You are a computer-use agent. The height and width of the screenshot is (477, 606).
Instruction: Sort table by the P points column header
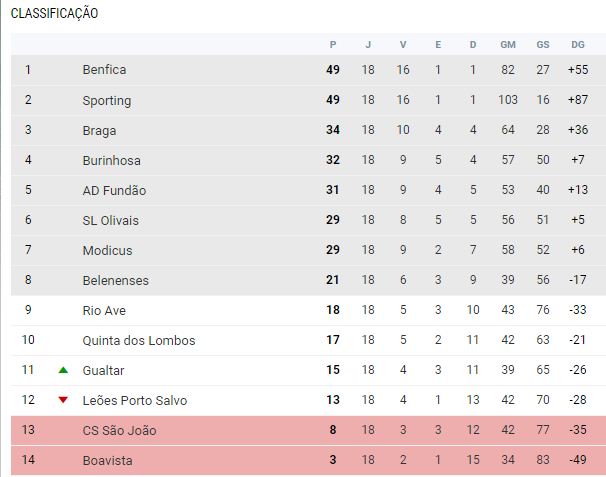(x=333, y=44)
